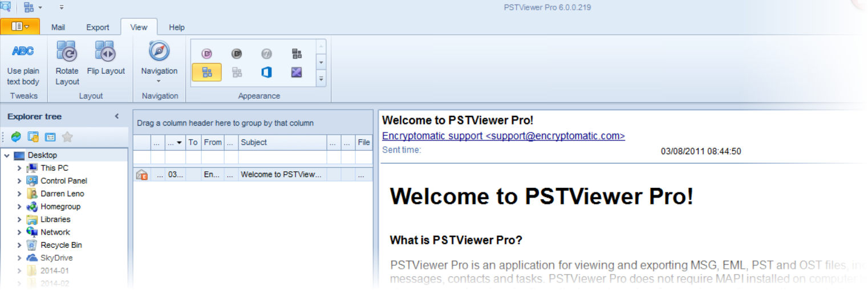Apply the dark squares appearance theme
The width and height of the screenshot is (868, 290).
click(x=297, y=54)
